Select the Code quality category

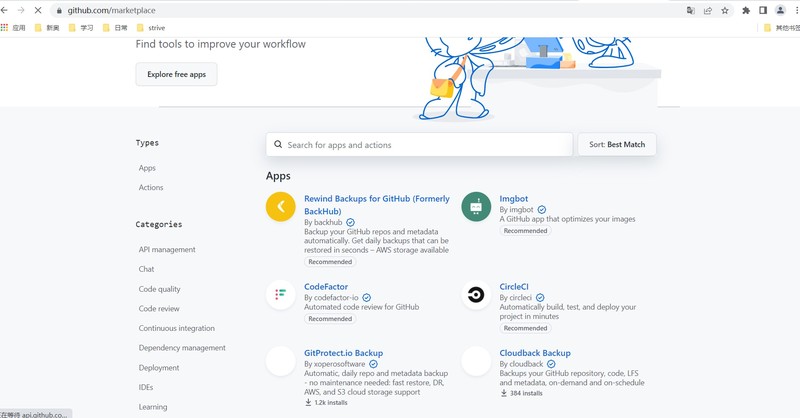159,289
